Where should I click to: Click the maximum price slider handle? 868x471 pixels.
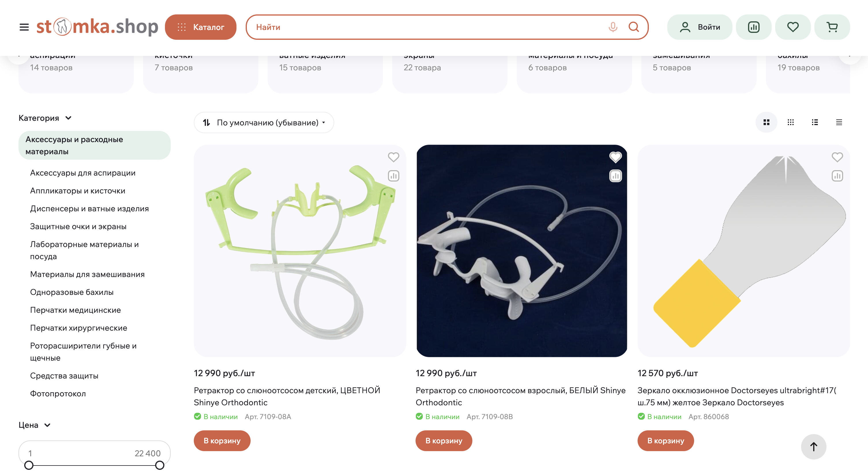coord(159,466)
